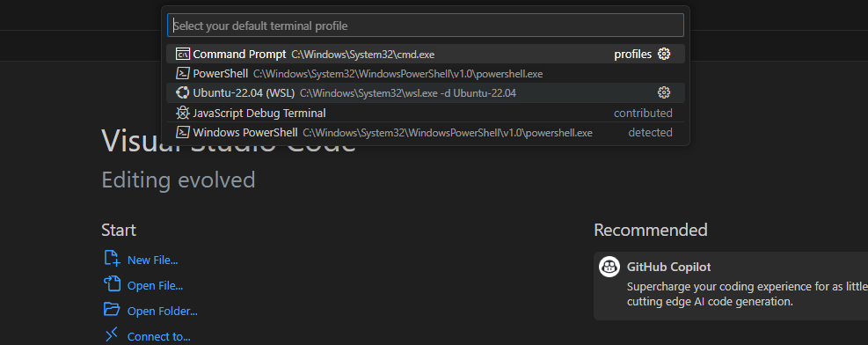Screen dimensions: 868x345
Task: Select detected Windows PowerShell profile
Action: point(425,132)
